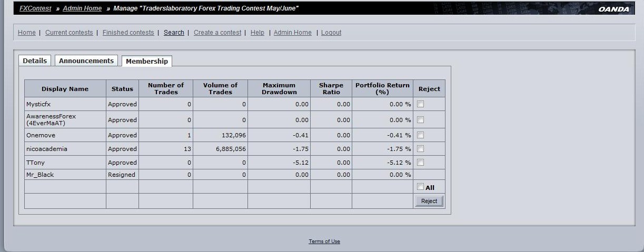This screenshot has height=252, width=644.
Task: Click the nicoacademia display name
Action: [47, 149]
